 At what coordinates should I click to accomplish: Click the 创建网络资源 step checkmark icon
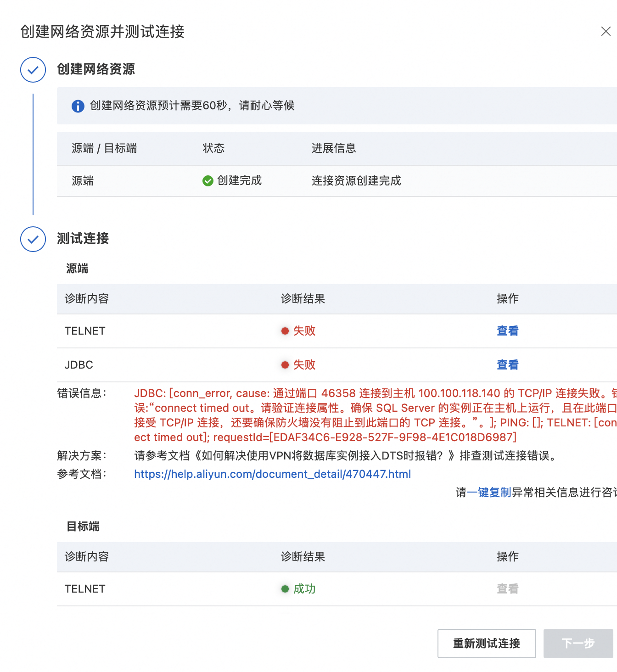tap(33, 70)
